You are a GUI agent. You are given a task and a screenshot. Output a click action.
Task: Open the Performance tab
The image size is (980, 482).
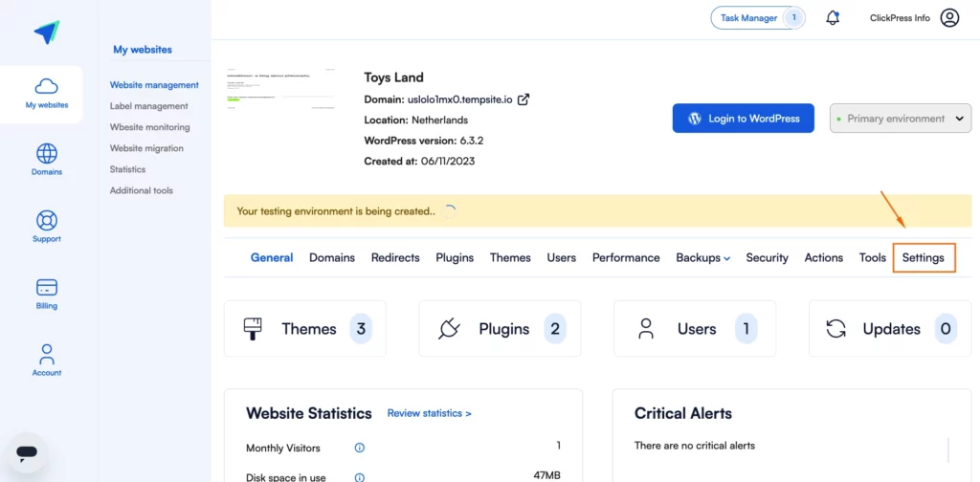pos(626,258)
